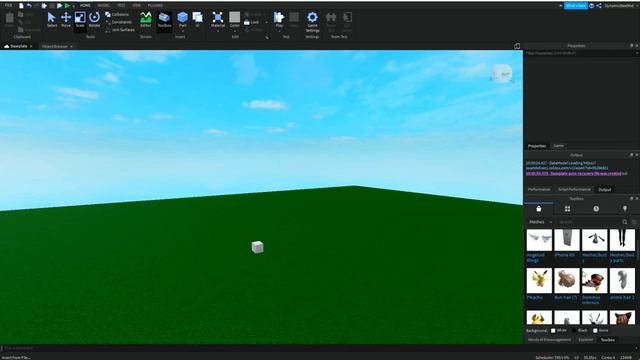Toggle Constraints option
Image resolution: width=640 pixels, height=360 pixels.
[x=118, y=22]
